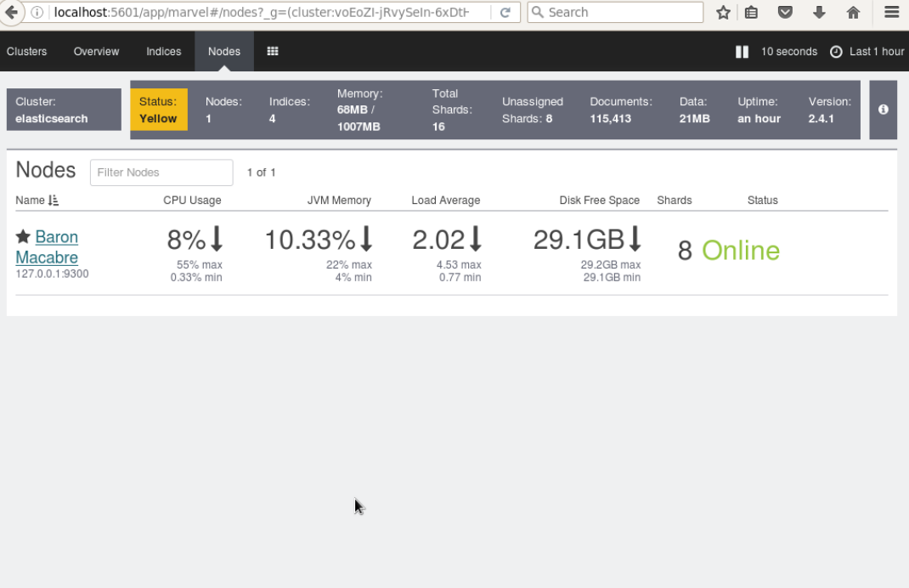Image resolution: width=909 pixels, height=588 pixels.
Task: Bookmark this page with the star icon
Action: coord(723,12)
